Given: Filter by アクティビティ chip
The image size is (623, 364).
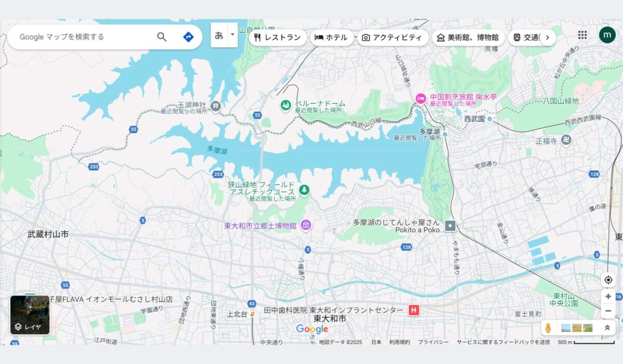Looking at the screenshot, I should pos(392,37).
